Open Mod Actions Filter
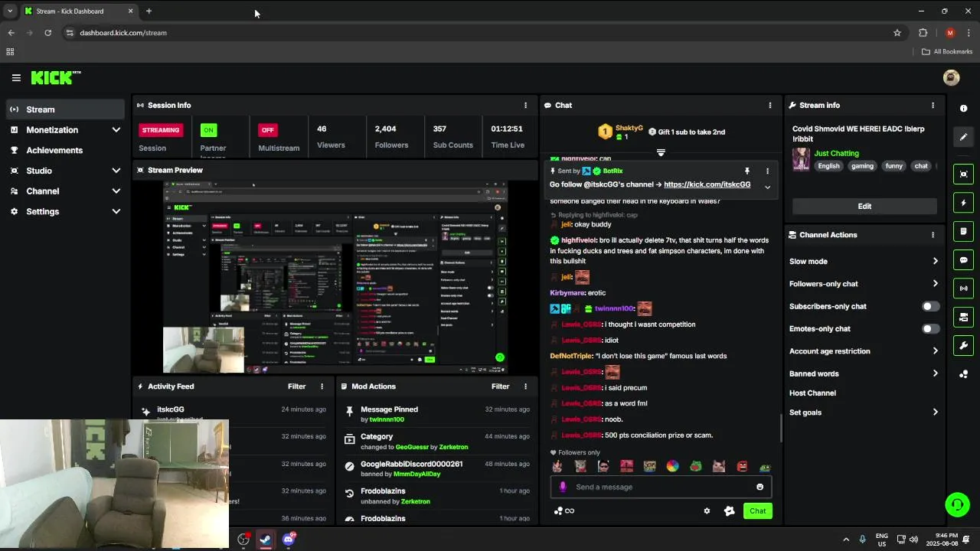980x551 pixels. point(500,386)
